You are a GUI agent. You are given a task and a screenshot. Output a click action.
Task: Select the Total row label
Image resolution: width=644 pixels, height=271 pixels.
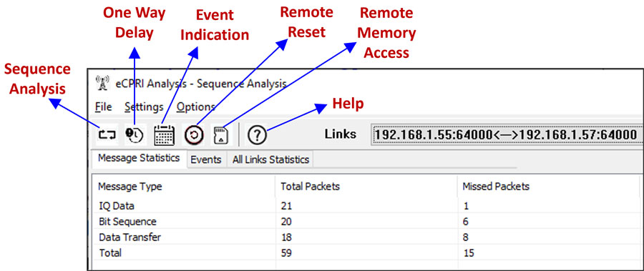tap(110, 253)
